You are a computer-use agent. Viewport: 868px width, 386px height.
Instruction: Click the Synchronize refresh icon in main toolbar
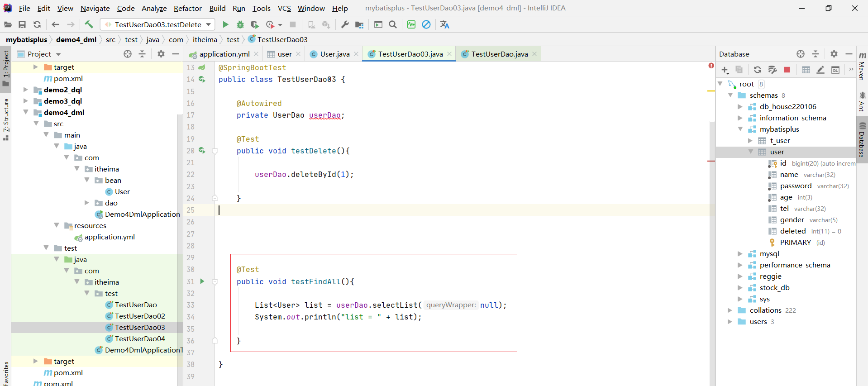coord(37,24)
